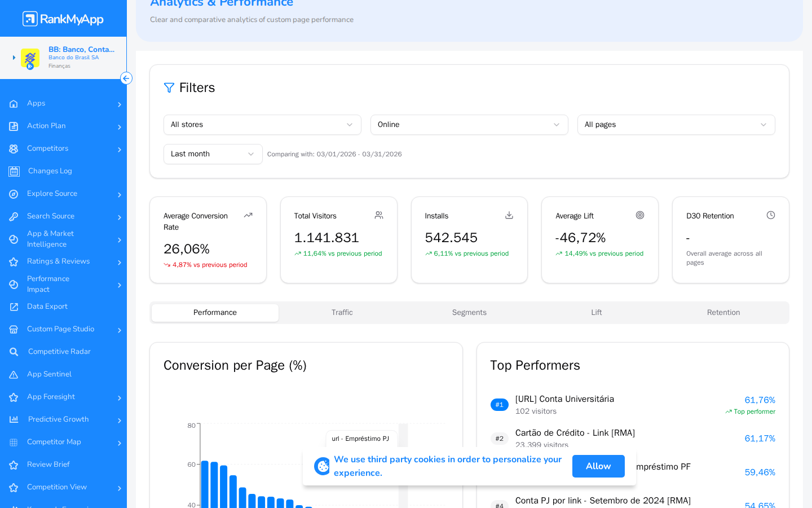This screenshot has height=508, width=812.
Task: Click the -46,72% average lift value
Action: click(580, 238)
